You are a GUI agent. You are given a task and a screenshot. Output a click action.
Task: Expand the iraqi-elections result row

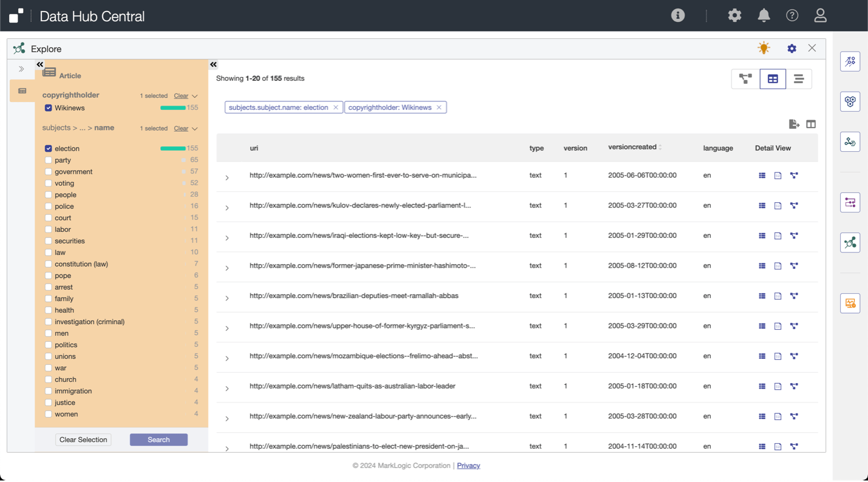(227, 238)
